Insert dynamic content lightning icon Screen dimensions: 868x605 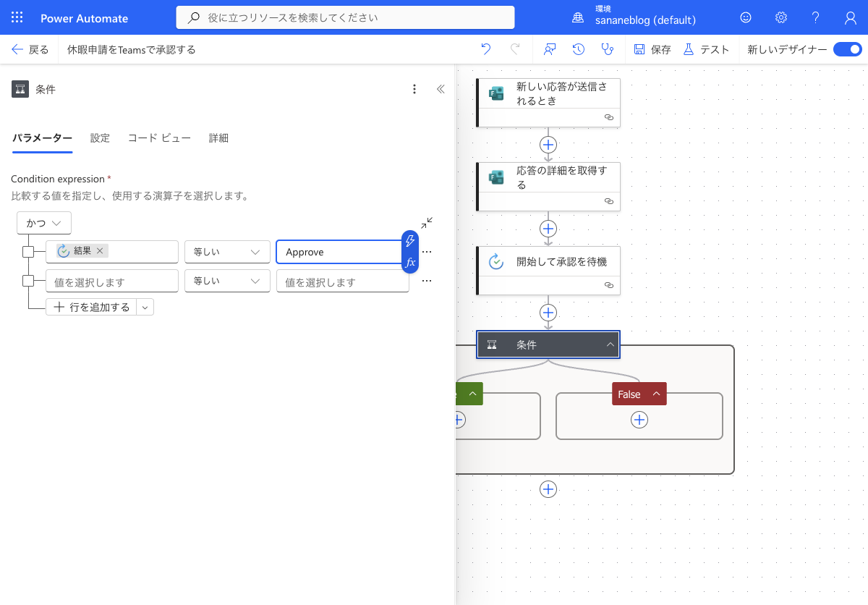(410, 241)
